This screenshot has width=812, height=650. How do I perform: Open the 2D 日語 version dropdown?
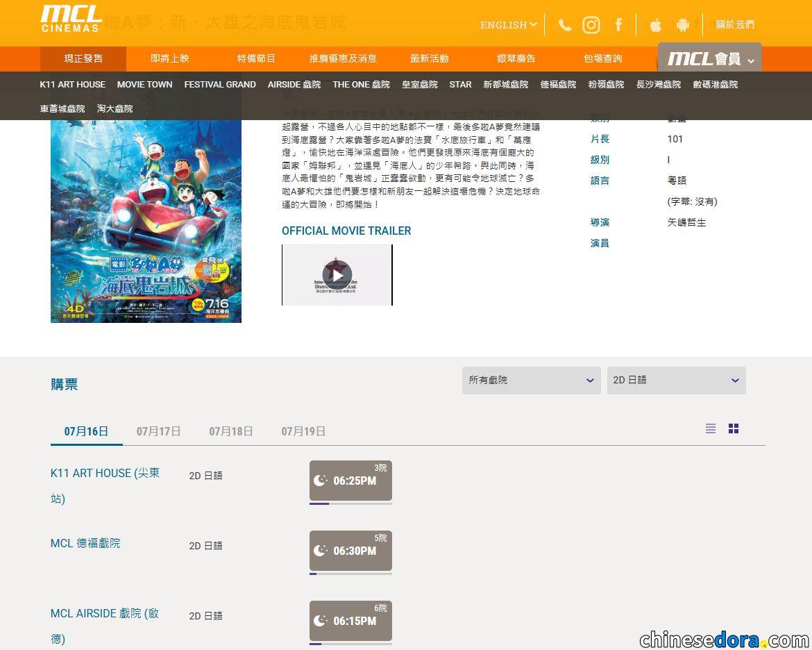click(x=677, y=381)
